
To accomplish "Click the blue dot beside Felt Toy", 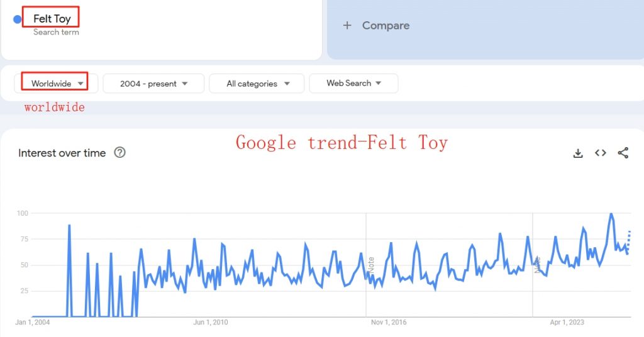I will click(17, 19).
